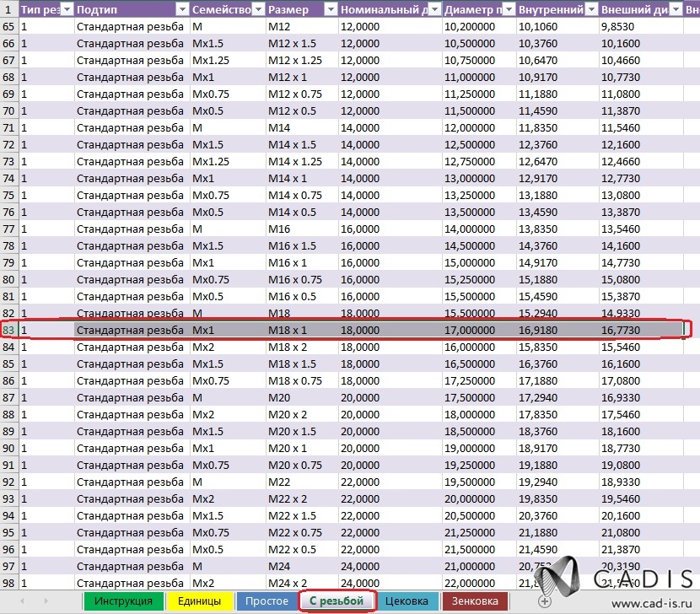Select row header 83
The image size is (700, 614).
point(8,330)
